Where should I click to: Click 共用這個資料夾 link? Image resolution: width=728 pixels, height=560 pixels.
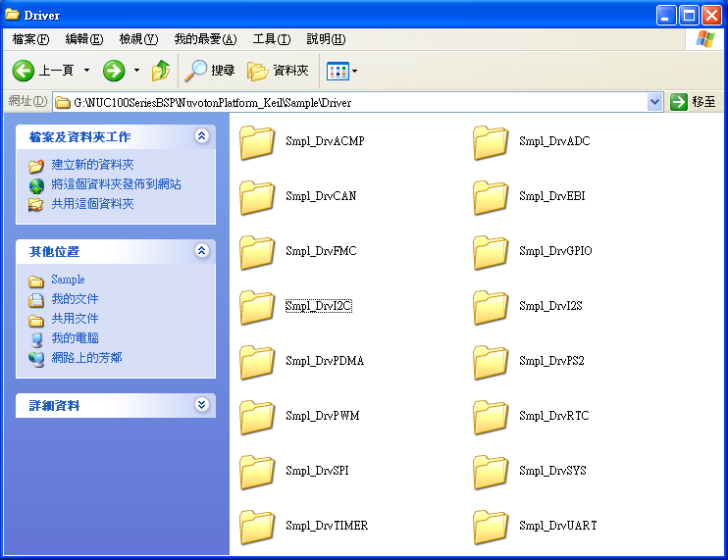tap(92, 204)
